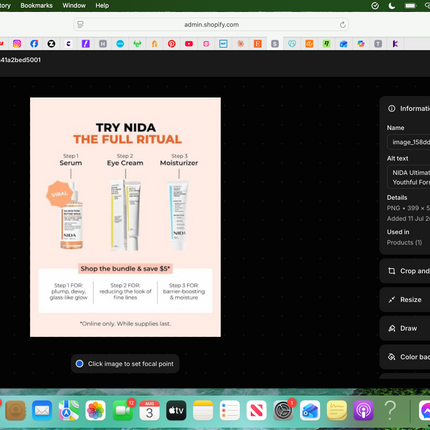Click the focal point blue indicator
The height and width of the screenshot is (430, 430).
[79, 364]
